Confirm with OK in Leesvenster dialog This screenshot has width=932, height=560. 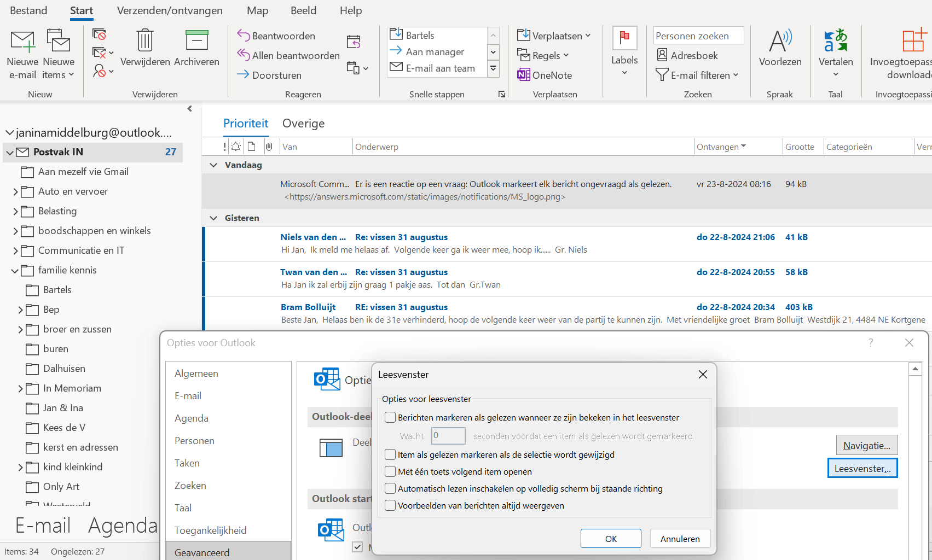[610, 538]
